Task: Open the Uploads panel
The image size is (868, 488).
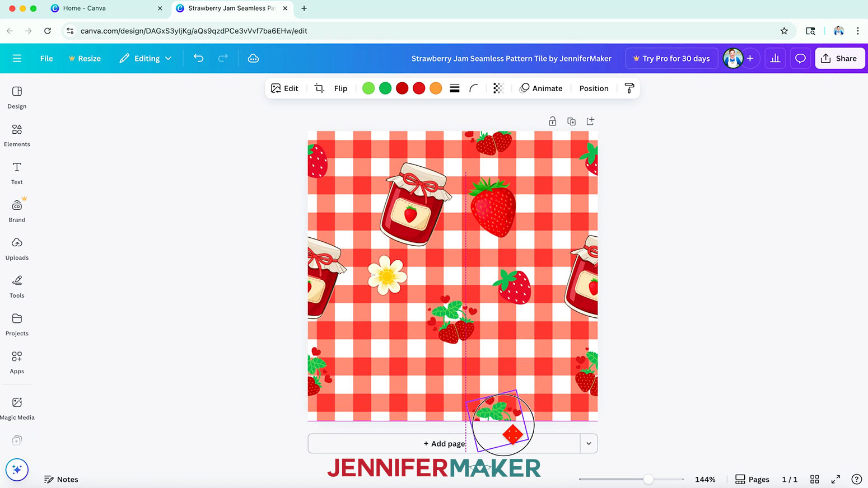Action: tap(17, 249)
